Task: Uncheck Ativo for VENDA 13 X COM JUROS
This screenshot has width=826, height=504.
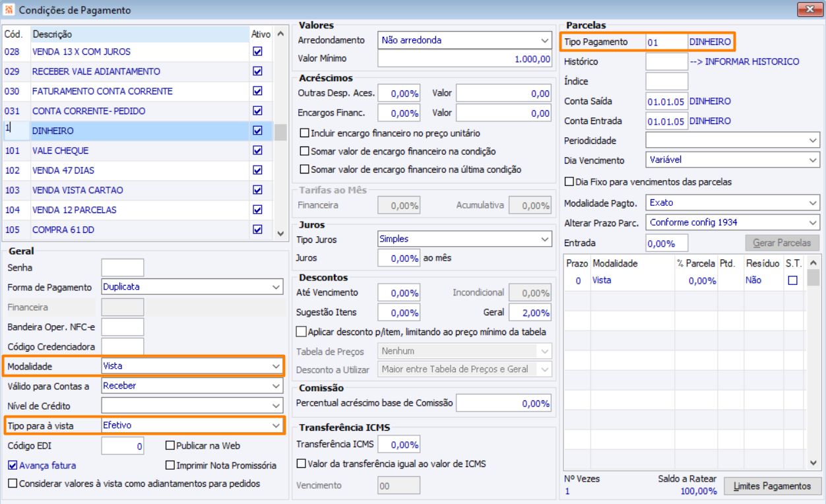Action: pos(257,51)
